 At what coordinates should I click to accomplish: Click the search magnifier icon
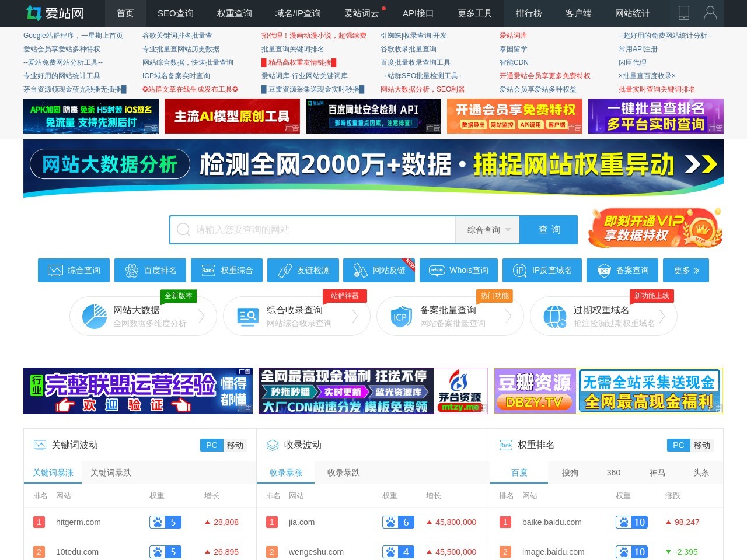[183, 230]
